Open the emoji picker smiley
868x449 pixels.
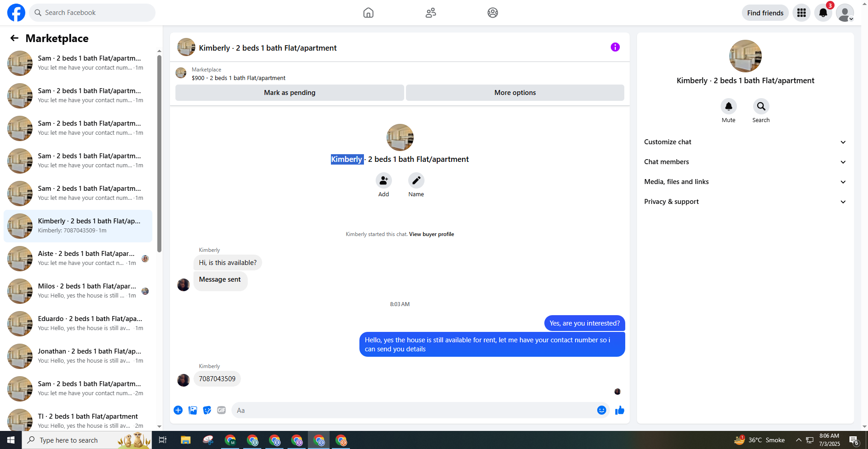602,410
